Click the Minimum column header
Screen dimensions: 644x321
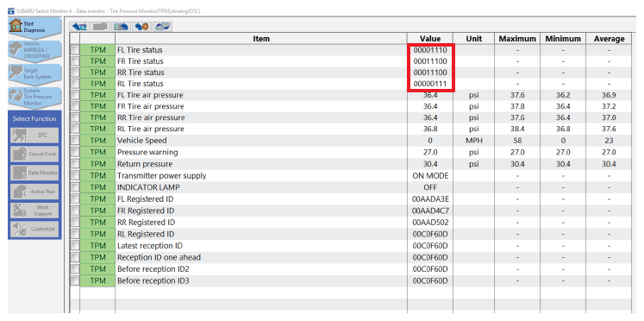click(563, 39)
